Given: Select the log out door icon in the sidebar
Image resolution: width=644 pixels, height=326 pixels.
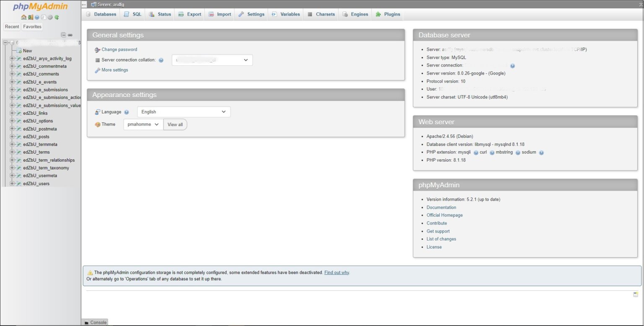Looking at the screenshot, I should (30, 18).
